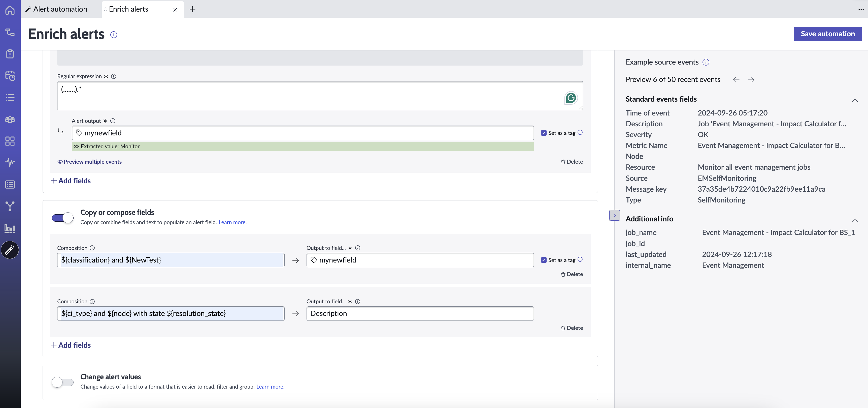Viewport: 868px width, 408px height.
Task: Select the magic wand automation sidebar icon
Action: tap(10, 250)
